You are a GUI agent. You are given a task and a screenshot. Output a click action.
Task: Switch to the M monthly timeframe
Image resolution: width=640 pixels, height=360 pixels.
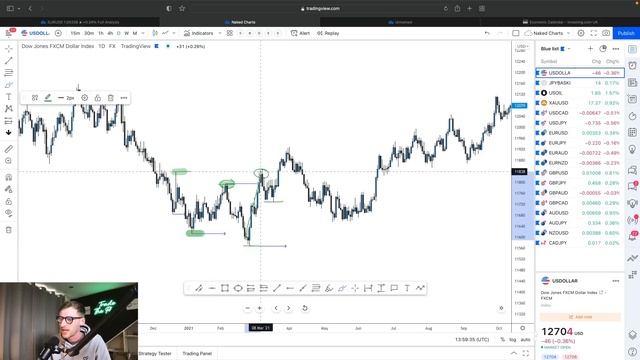135,33
